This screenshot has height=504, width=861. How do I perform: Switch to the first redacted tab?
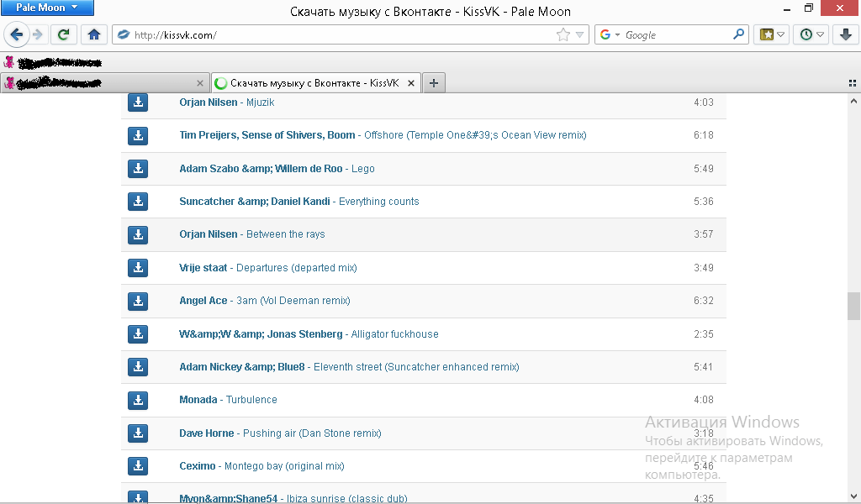pyautogui.click(x=104, y=83)
